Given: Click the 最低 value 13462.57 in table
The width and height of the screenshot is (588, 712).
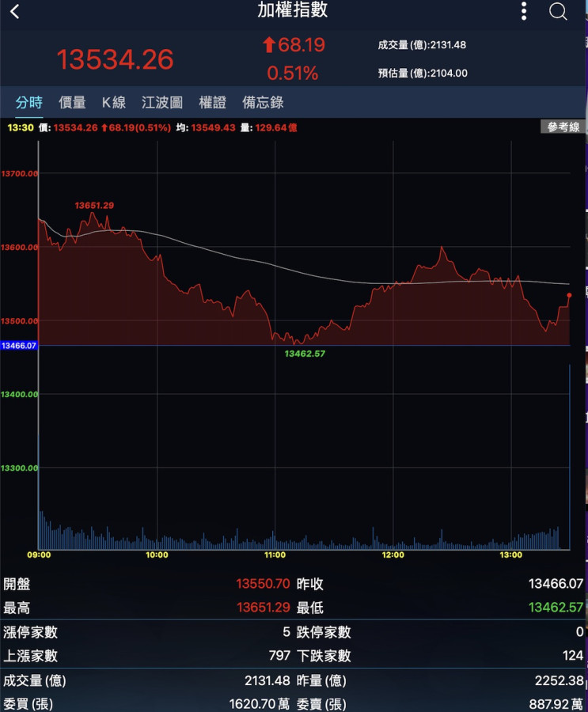Looking at the screenshot, I should click(556, 607).
